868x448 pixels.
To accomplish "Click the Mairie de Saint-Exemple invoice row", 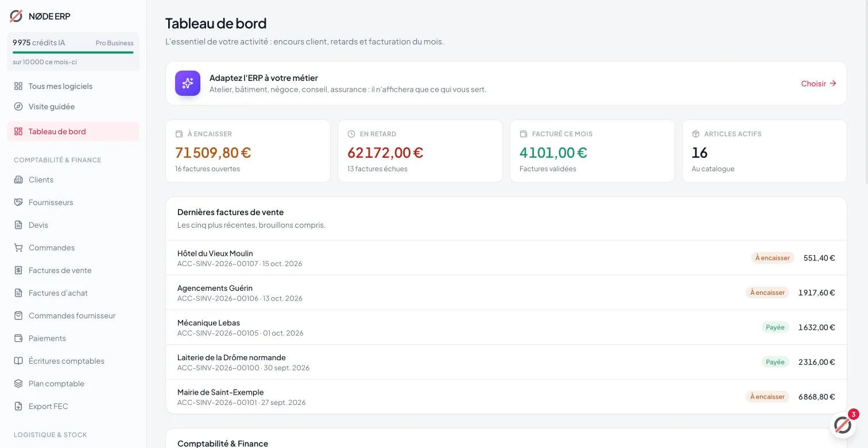I will point(506,397).
